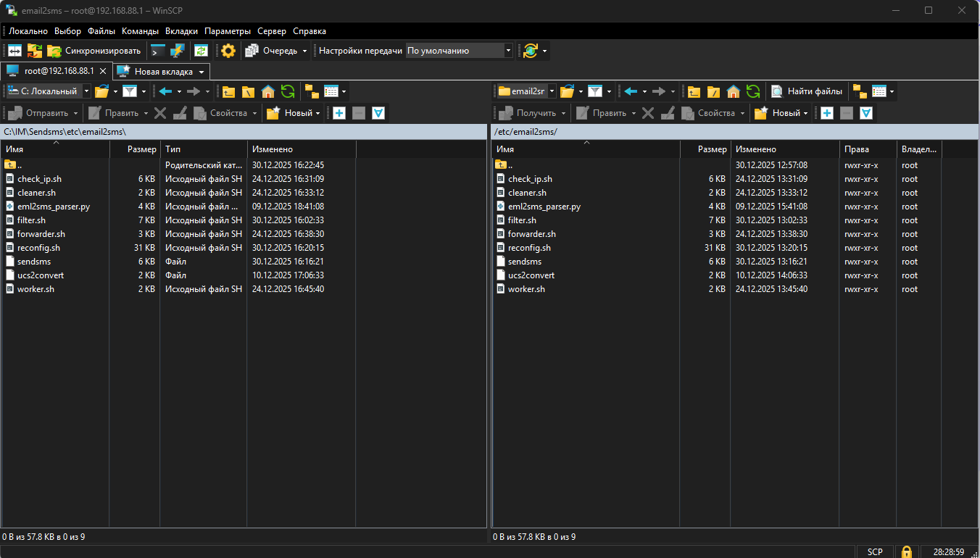Screen dimensions: 980x558
Task: Select all files plus icon in local panel
Action: [x=339, y=113]
